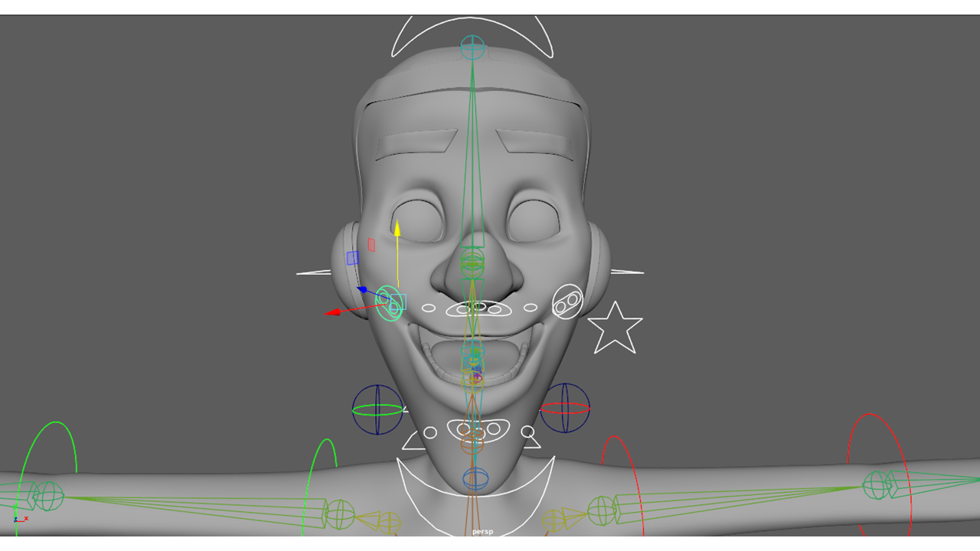Select the green joint sphere inside far-right red arc
This screenshot has height=551, width=980.
click(x=875, y=485)
